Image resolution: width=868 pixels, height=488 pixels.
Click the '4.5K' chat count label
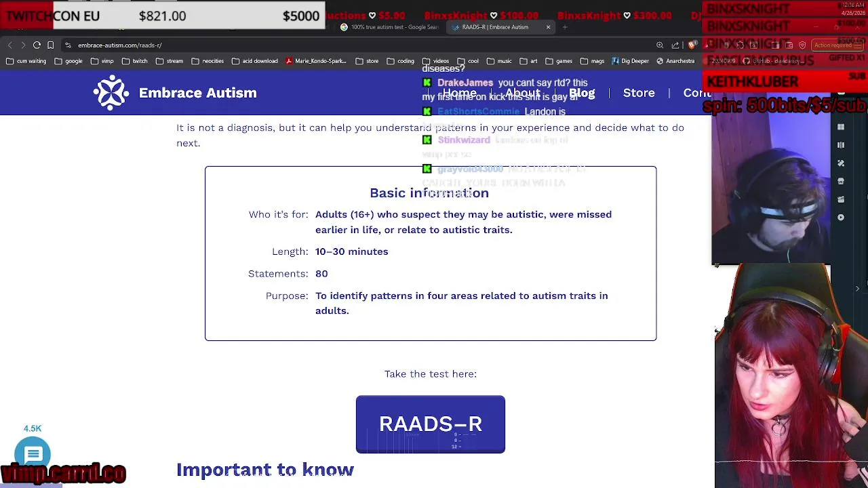click(x=33, y=428)
